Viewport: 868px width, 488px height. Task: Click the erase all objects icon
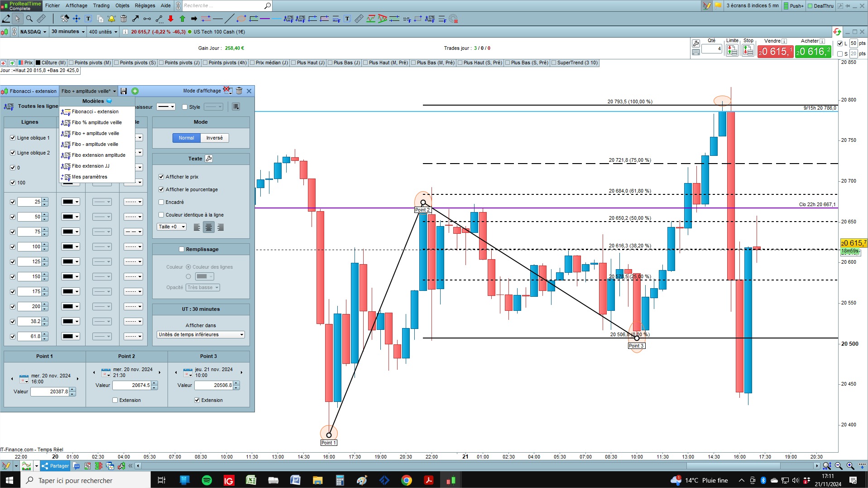point(453,19)
